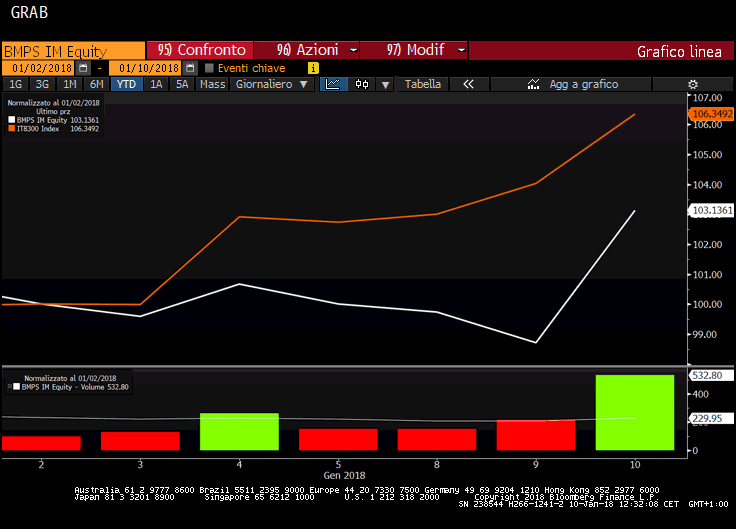This screenshot has height=529, width=736.
Task: Expand the Giornaliero frequency dropdown
Action: coord(273,85)
